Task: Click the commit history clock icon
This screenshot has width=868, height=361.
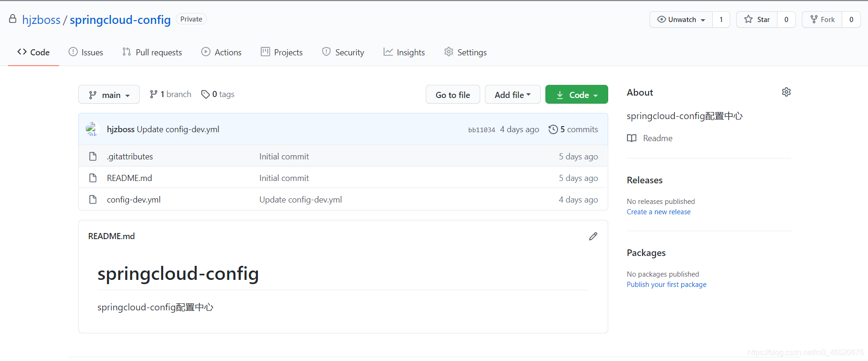Action: [553, 129]
